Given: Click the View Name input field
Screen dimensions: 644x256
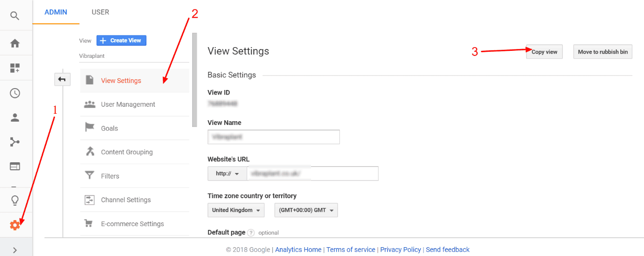Looking at the screenshot, I should (274, 137).
